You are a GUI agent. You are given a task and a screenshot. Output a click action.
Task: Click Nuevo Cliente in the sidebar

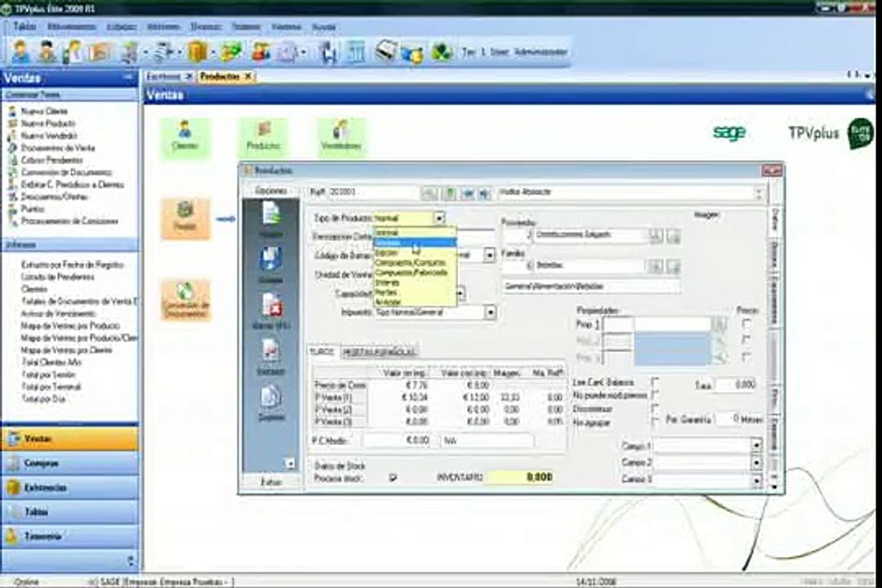click(44, 111)
